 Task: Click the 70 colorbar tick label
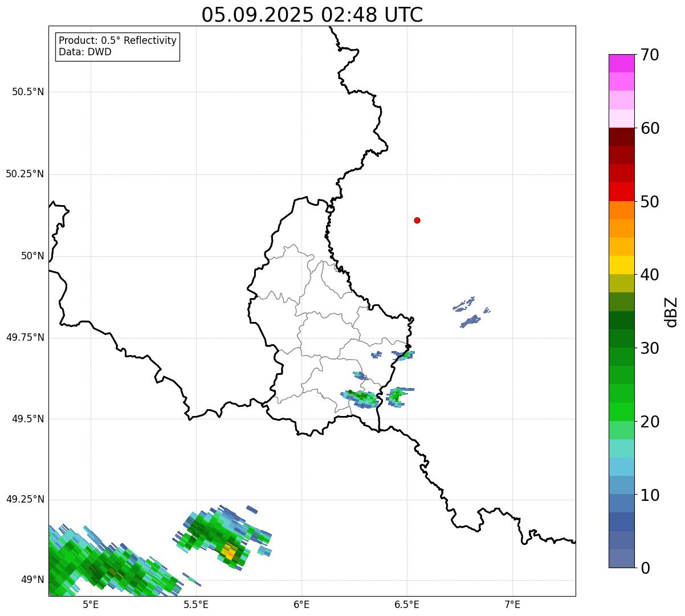coord(650,55)
